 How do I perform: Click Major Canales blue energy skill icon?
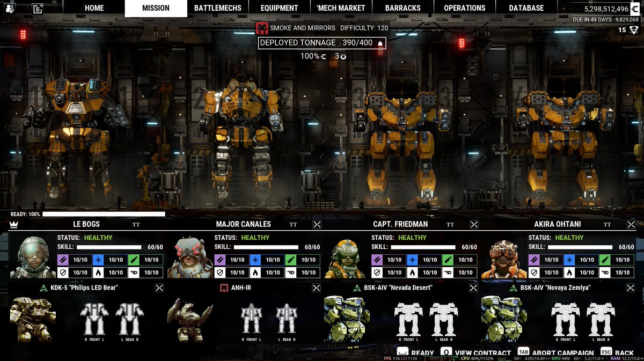(x=255, y=260)
